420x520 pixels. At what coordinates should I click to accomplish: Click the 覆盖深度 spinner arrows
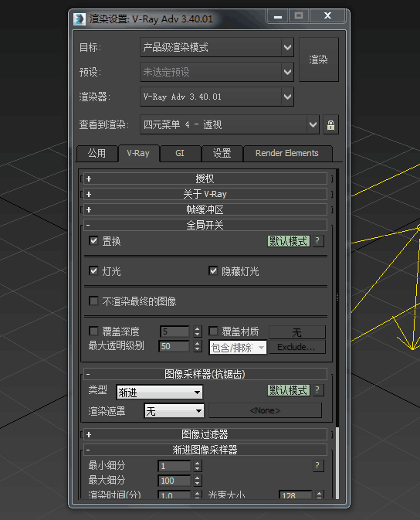pos(198,331)
